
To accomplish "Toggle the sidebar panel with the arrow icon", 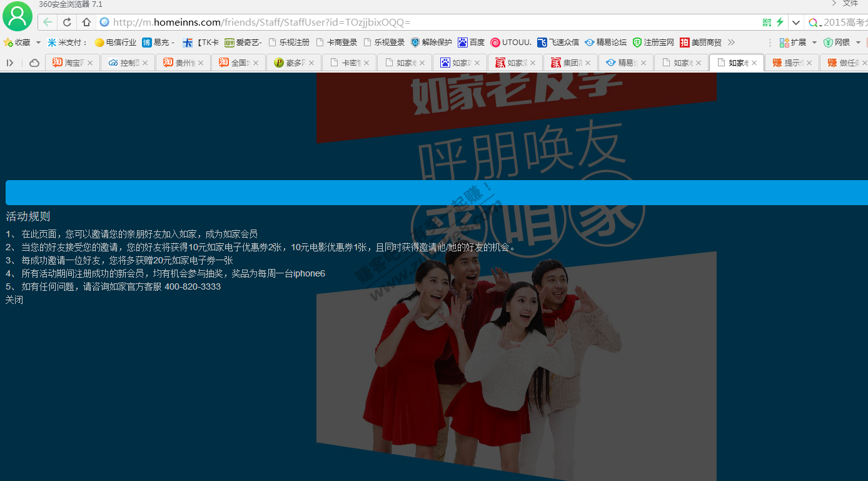I will tap(9, 63).
